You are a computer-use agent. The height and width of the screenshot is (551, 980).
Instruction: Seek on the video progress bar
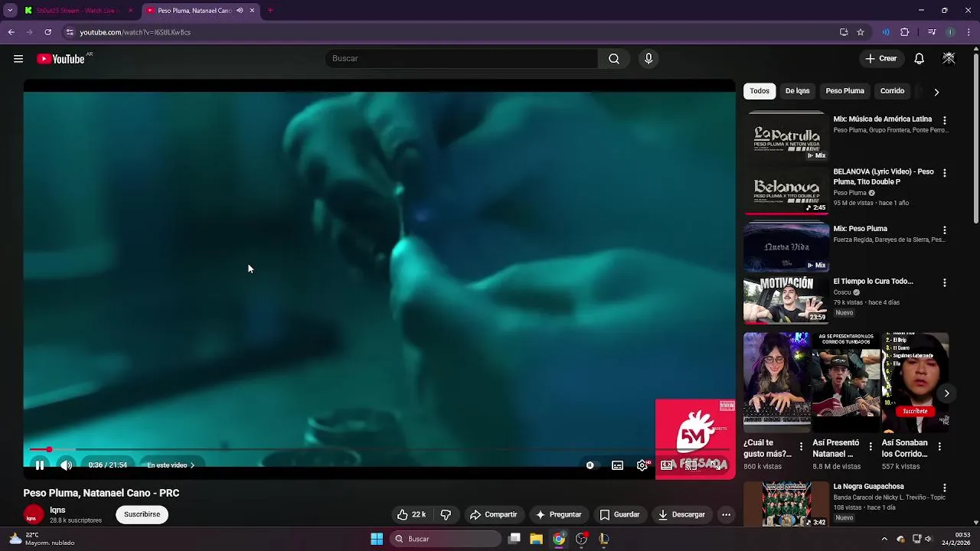[x=379, y=449]
